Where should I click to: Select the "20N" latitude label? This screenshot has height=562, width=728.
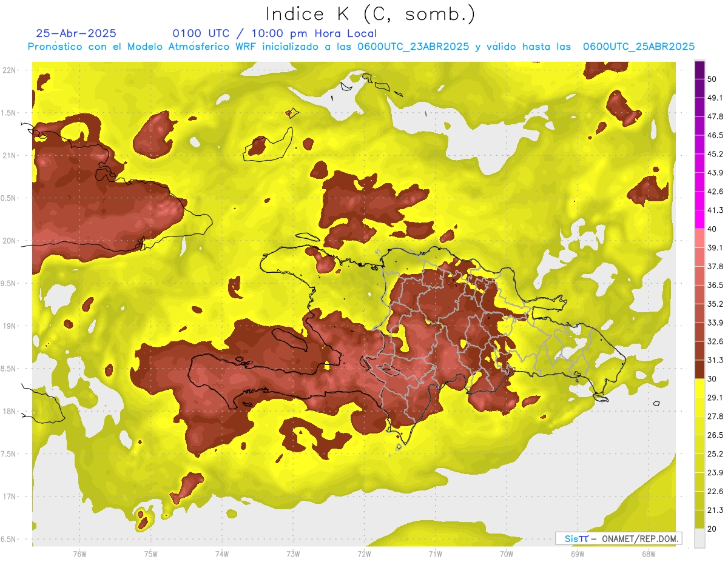[9, 241]
